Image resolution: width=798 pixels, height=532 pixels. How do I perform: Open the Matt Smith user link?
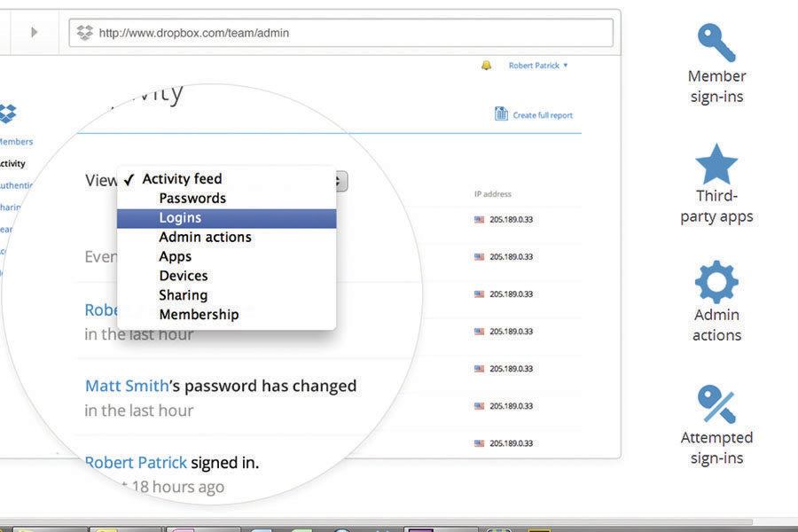126,387
